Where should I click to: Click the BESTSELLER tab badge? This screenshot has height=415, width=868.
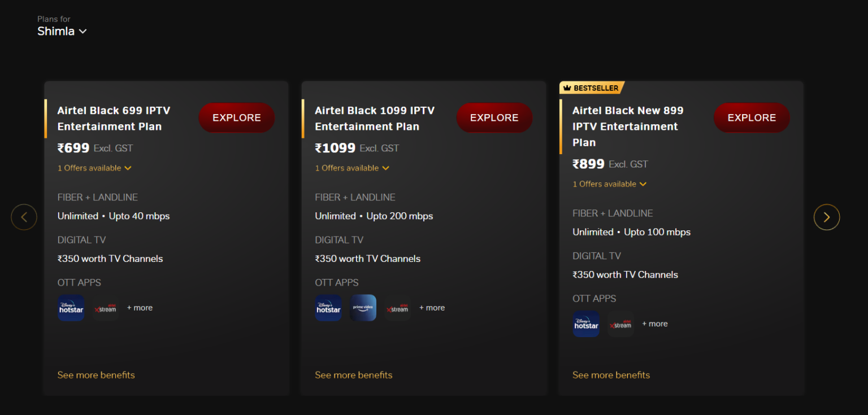(x=592, y=88)
